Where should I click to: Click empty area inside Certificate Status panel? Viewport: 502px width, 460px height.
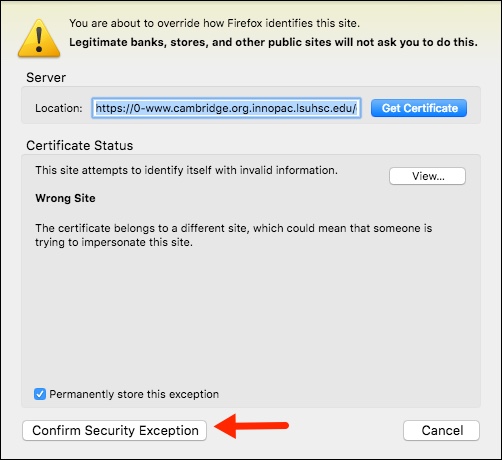point(251,317)
